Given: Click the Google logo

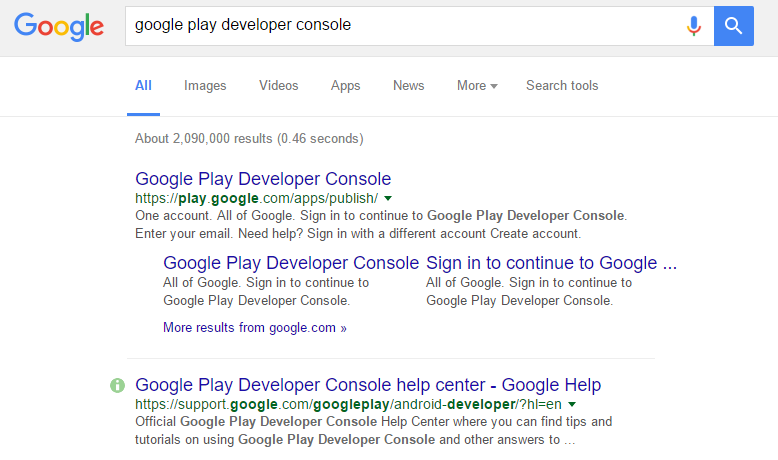Looking at the screenshot, I should [x=59, y=27].
